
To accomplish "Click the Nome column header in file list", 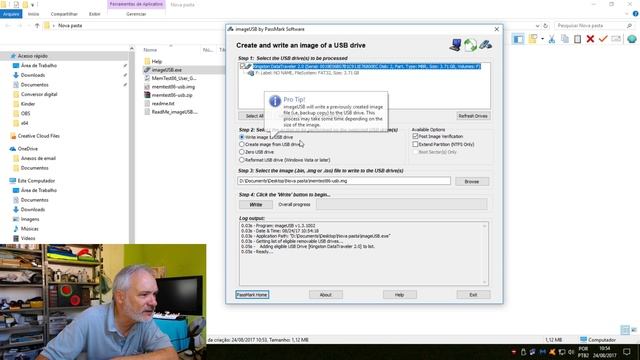I will (150, 50).
